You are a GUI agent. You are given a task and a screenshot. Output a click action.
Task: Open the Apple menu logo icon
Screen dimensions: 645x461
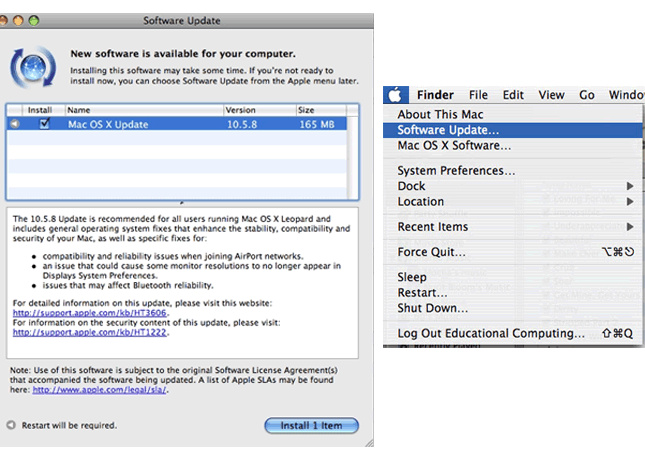click(395, 95)
